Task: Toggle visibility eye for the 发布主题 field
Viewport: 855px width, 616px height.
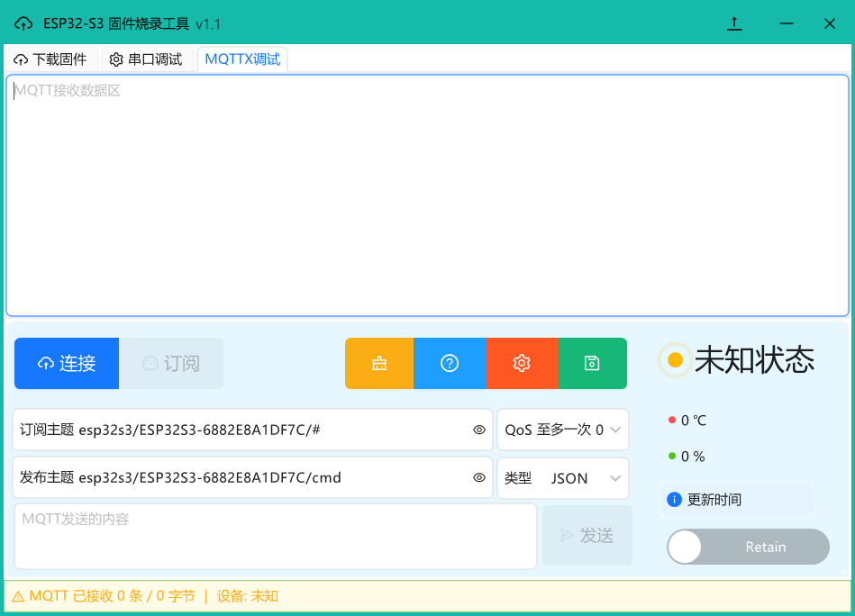Action: click(x=479, y=477)
